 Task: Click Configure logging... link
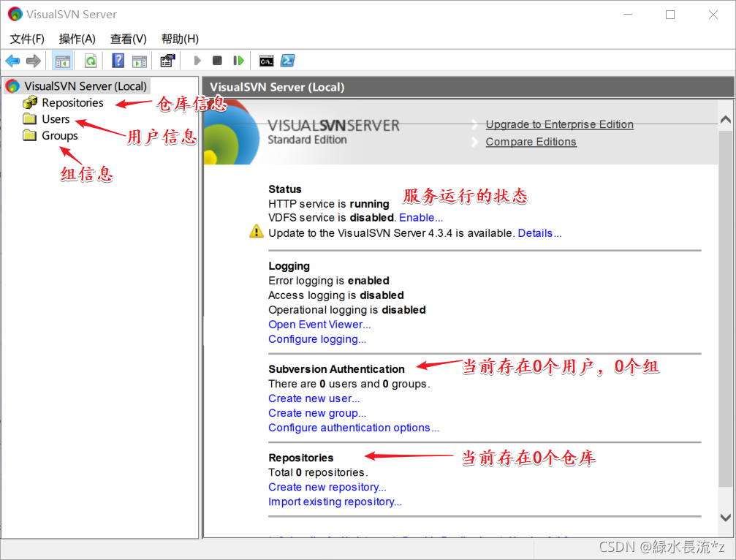click(x=317, y=339)
